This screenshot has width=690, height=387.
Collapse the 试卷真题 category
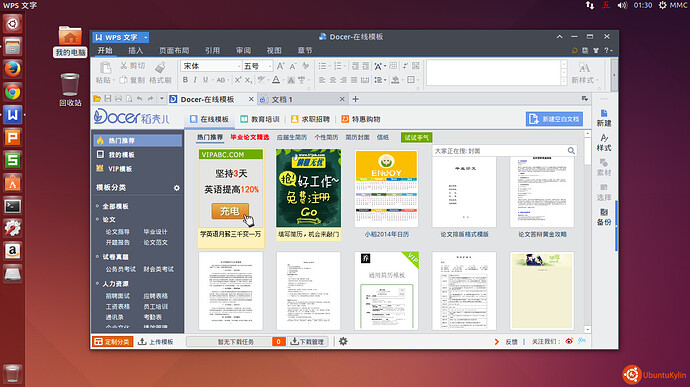point(97,257)
